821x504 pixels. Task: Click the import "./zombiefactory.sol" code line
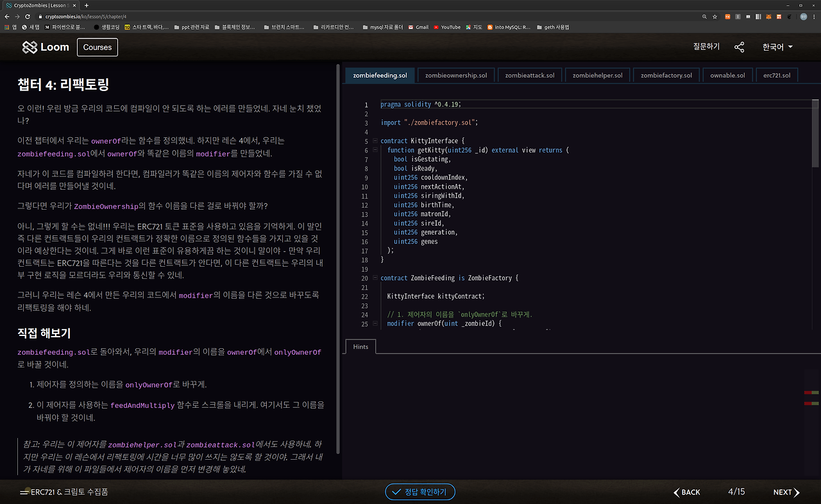(x=429, y=122)
